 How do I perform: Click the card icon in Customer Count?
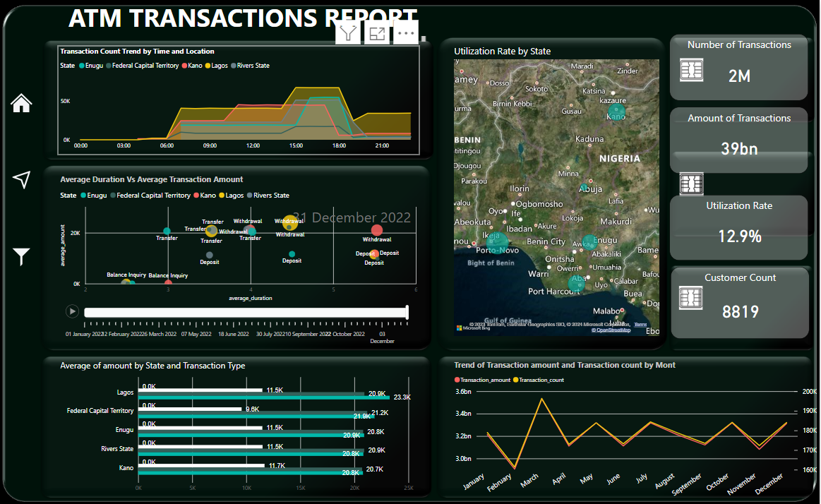691,299
